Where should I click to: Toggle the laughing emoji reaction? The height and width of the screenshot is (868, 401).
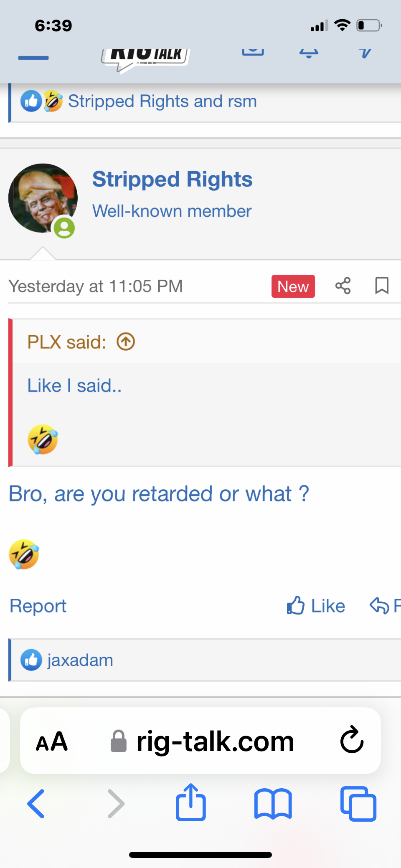point(52,101)
